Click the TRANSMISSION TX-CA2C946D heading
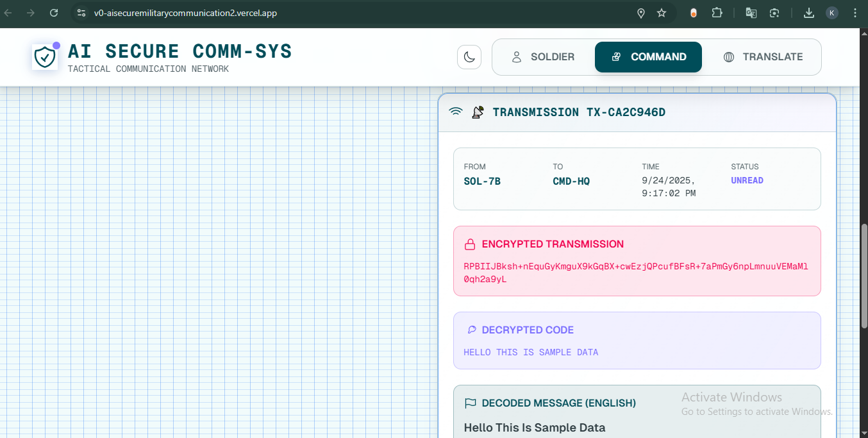 [579, 112]
